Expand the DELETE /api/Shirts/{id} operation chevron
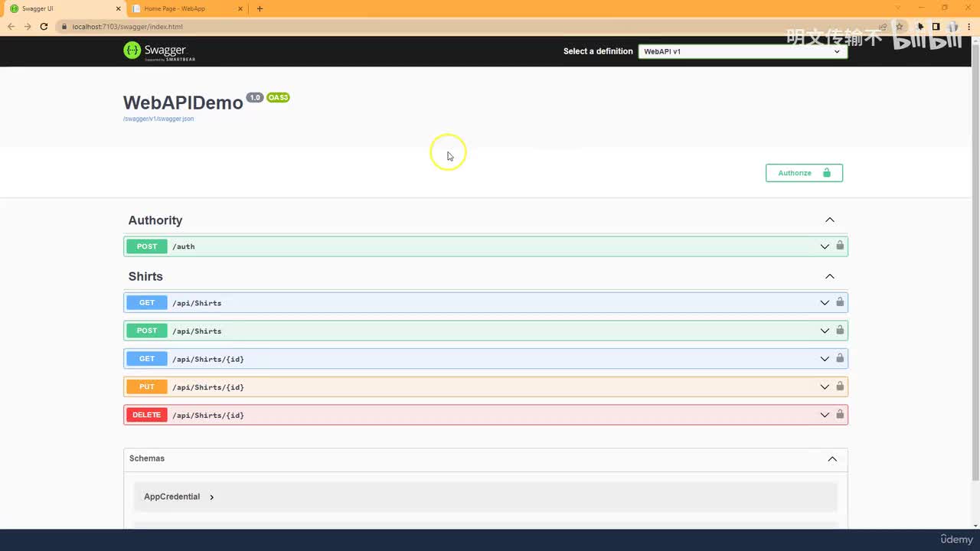The image size is (980, 551). [825, 415]
